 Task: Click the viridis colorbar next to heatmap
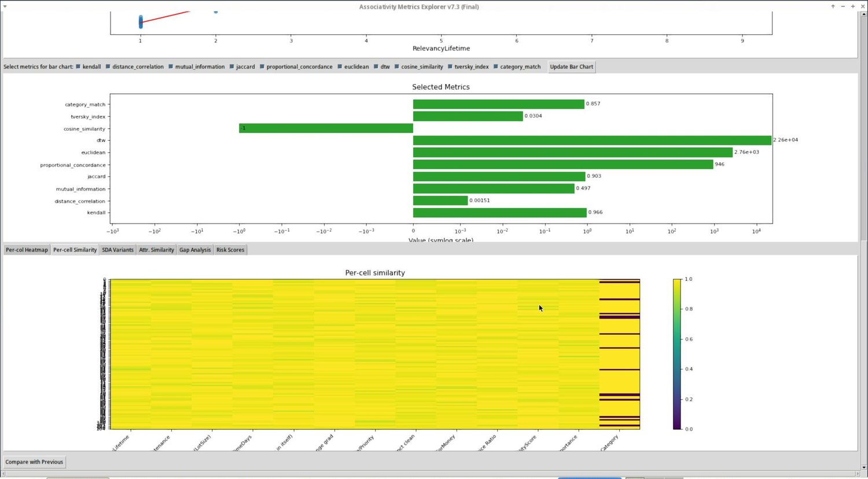(x=677, y=354)
